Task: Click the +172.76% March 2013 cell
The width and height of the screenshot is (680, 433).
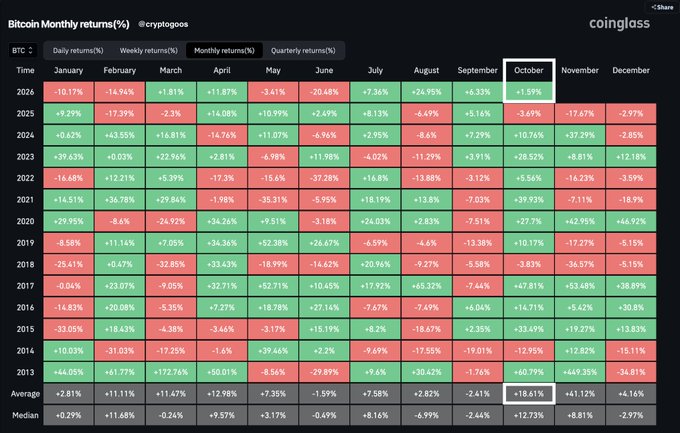Action: click(171, 372)
